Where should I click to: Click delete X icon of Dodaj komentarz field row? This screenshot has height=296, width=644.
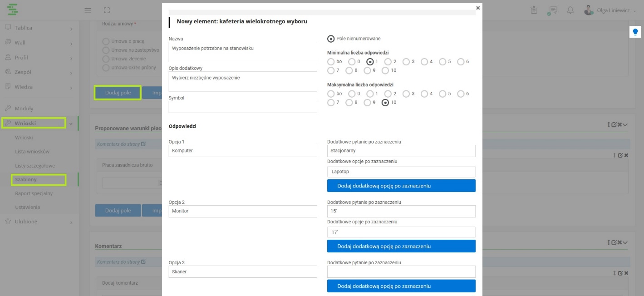point(626,273)
